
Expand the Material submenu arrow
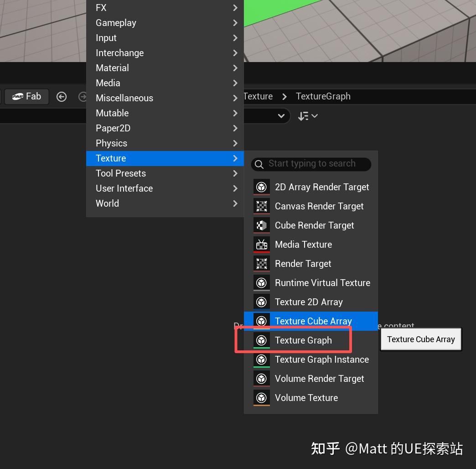[x=235, y=68]
